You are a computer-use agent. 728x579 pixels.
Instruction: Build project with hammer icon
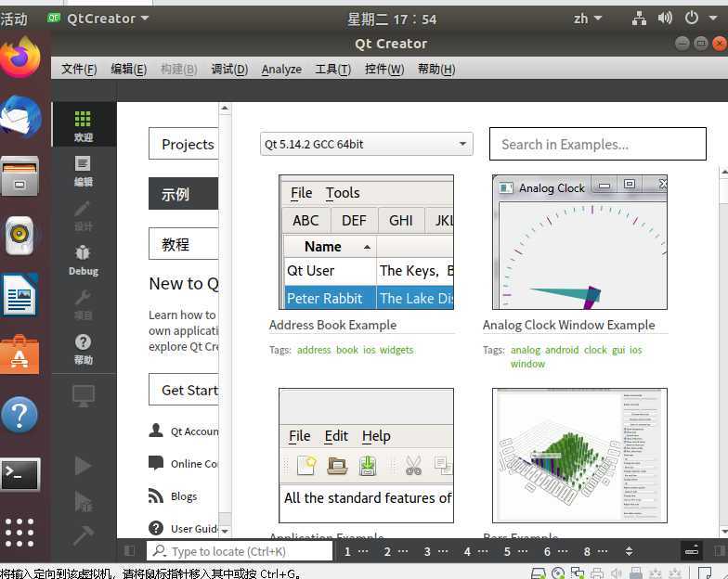pyautogui.click(x=84, y=534)
